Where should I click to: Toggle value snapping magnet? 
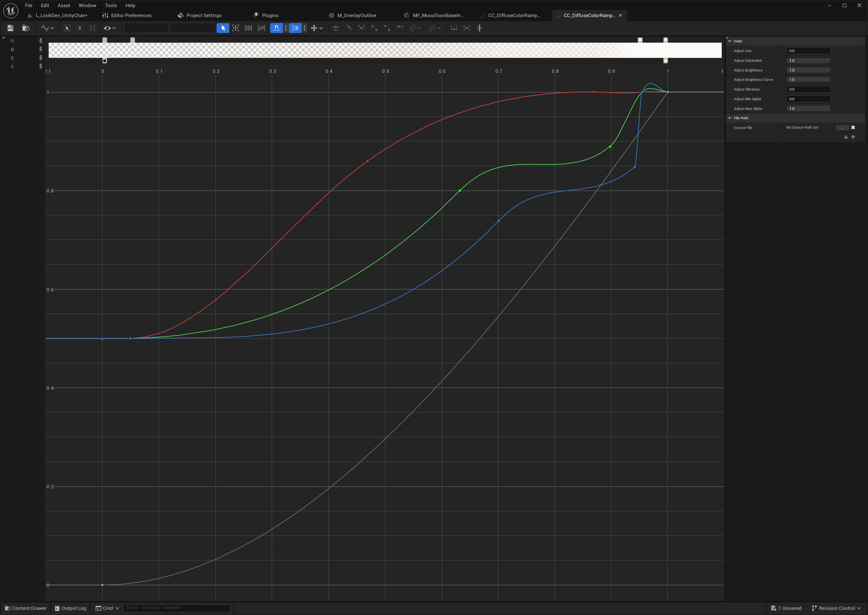295,28
